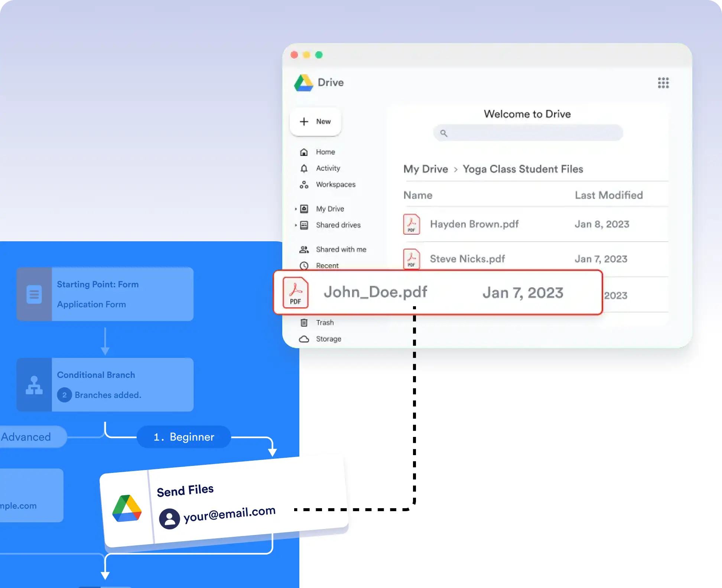Click the Application Form label
The height and width of the screenshot is (588, 722).
(91, 304)
